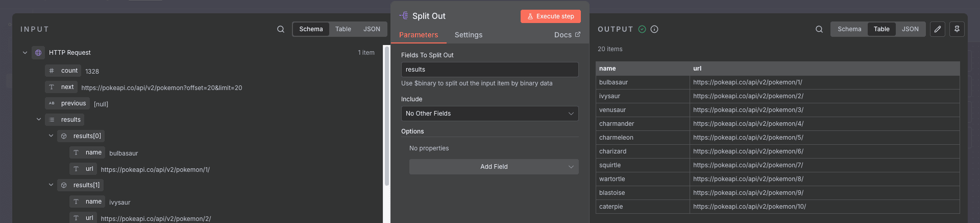Click the count value 1328
This screenshot has width=980, height=223.
92,71
